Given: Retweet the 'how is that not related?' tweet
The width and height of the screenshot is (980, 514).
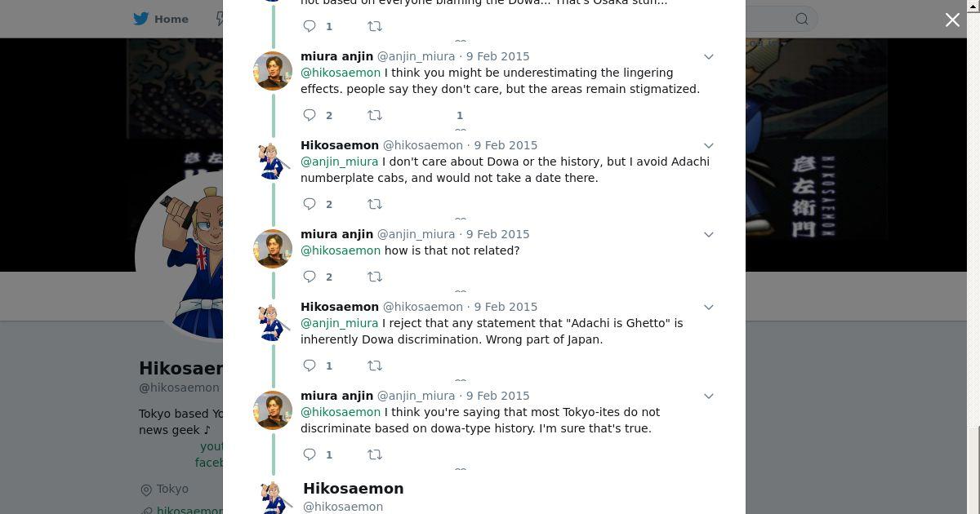Looking at the screenshot, I should click(x=375, y=277).
